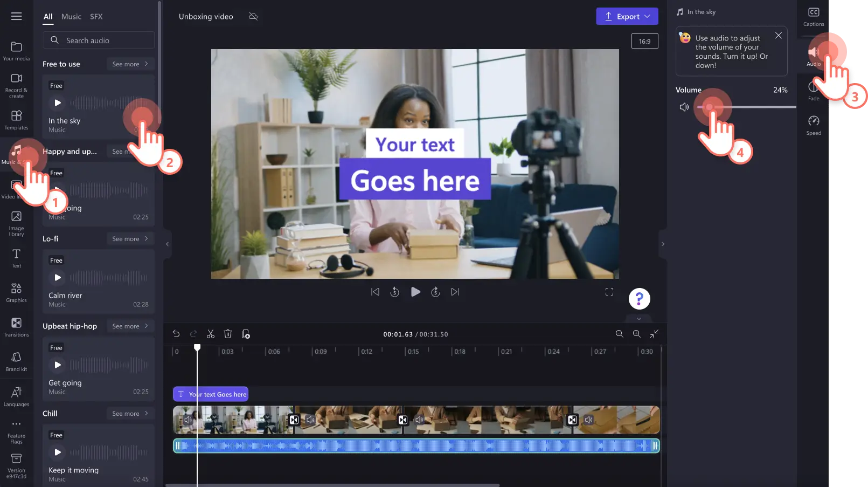Collapse the left media panel
The image size is (868, 487).
[167, 244]
